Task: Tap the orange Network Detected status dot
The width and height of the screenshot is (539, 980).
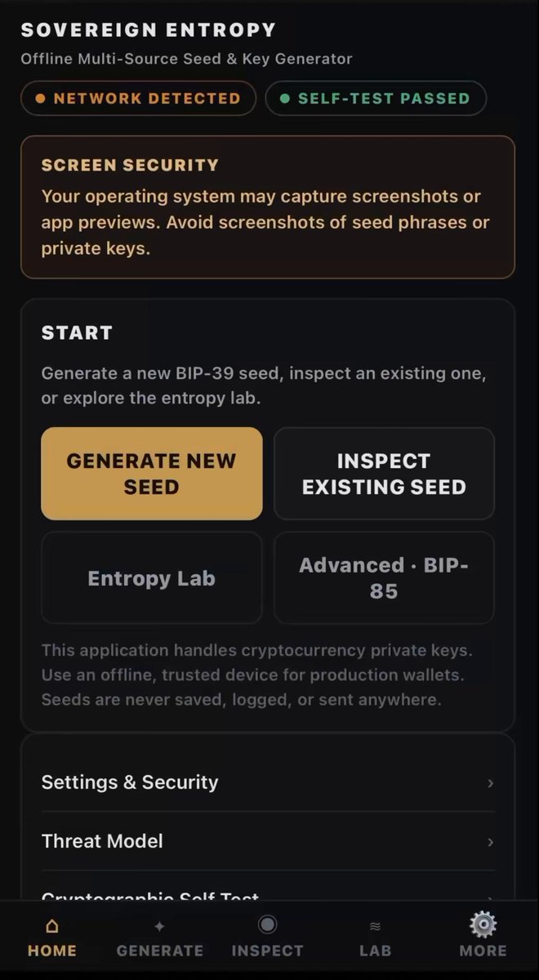Action: point(40,99)
